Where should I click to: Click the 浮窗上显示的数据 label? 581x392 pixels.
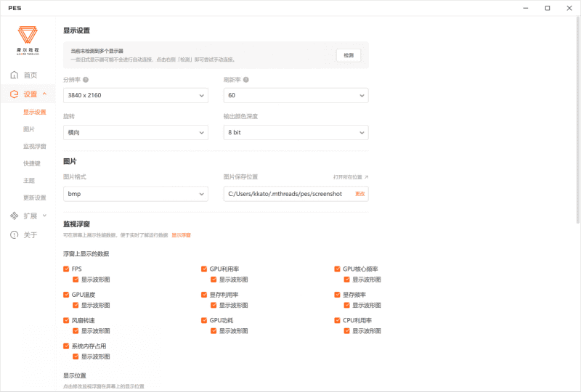pos(86,254)
